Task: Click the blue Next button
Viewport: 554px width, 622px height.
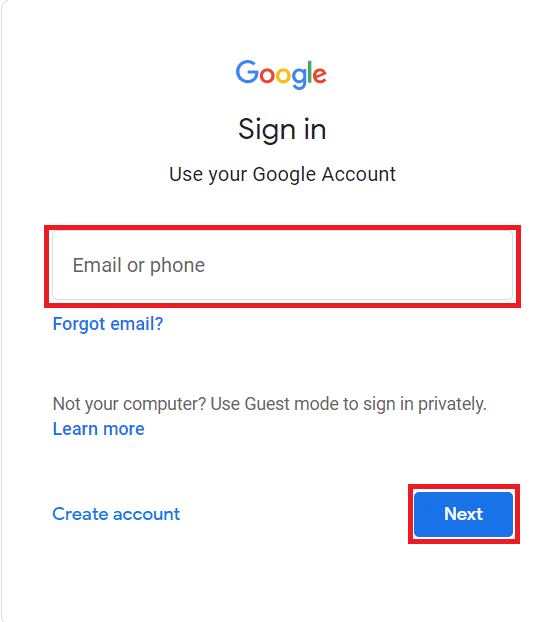Action: click(463, 514)
